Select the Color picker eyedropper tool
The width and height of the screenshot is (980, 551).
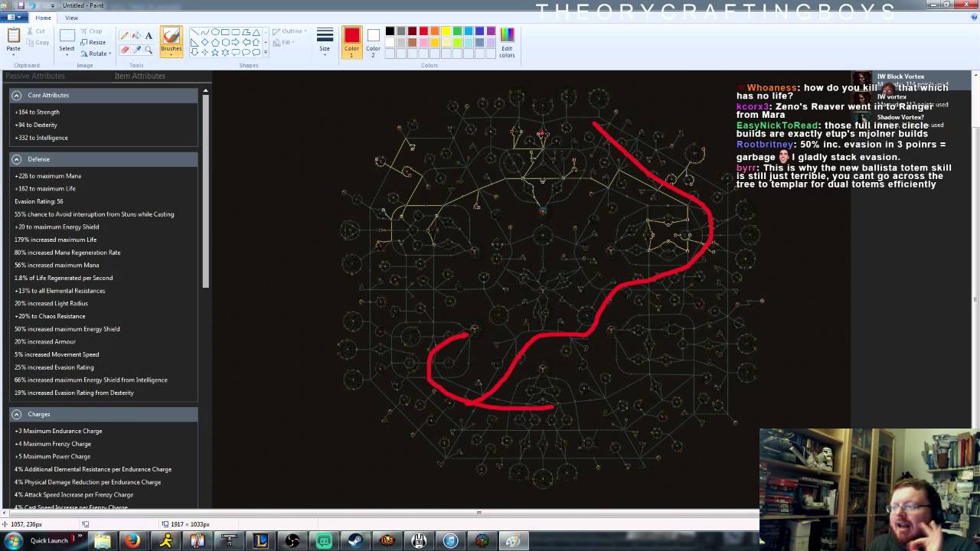[x=136, y=50]
